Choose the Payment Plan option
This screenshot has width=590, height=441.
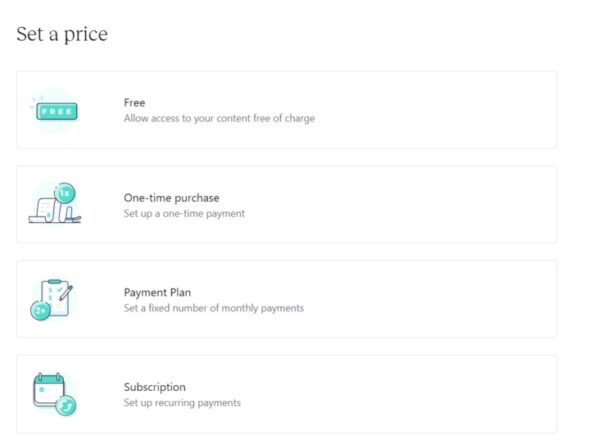tap(287, 299)
